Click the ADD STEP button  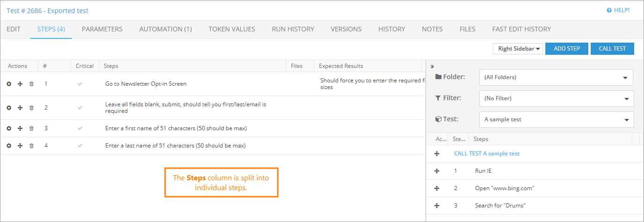566,49
